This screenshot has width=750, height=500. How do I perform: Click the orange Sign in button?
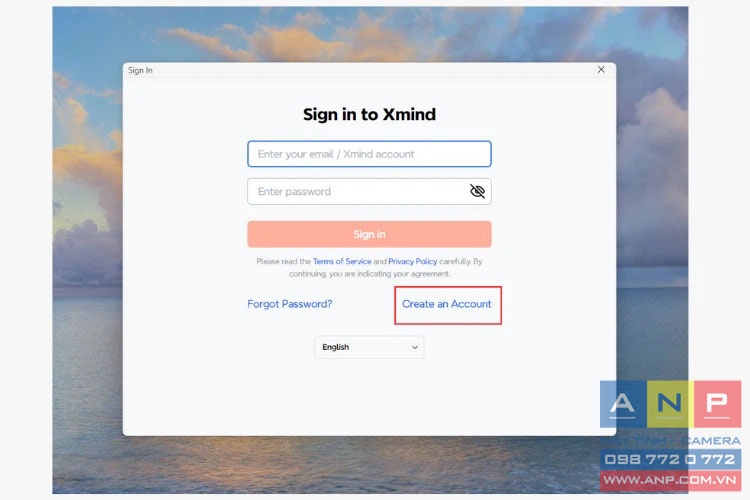point(369,234)
